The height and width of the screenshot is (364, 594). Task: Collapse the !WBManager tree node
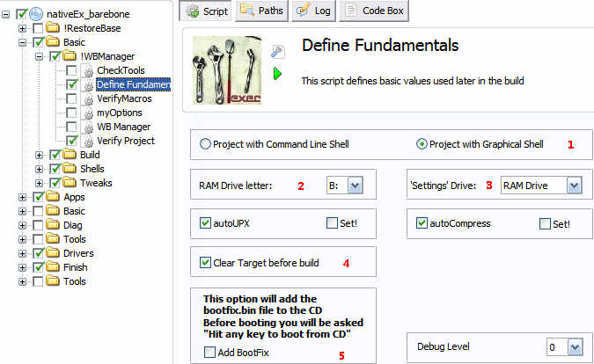click(x=39, y=56)
